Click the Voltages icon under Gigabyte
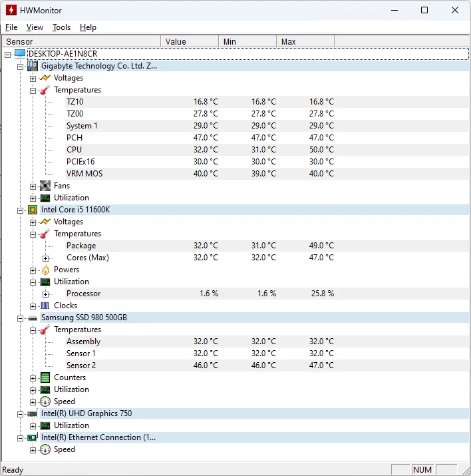This screenshot has height=476, width=471. [45, 78]
